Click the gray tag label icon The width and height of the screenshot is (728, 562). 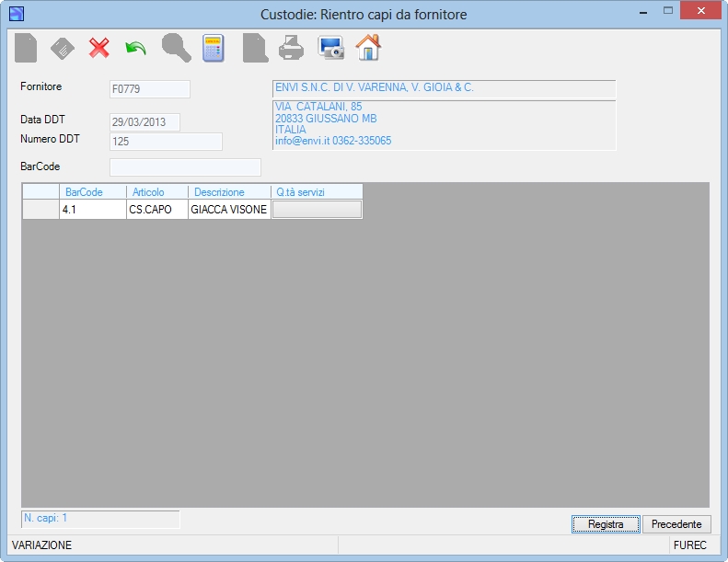[63, 49]
